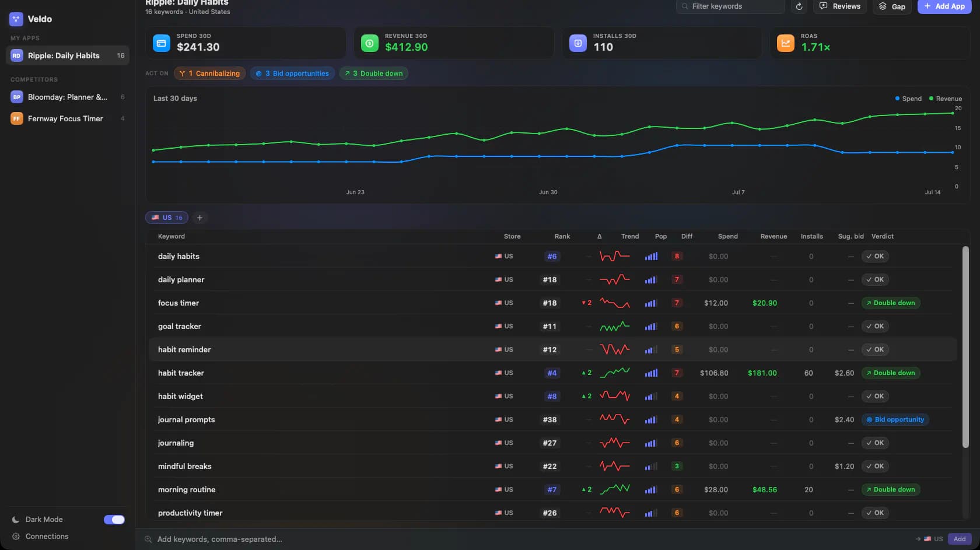Sort by Rank column header
The height and width of the screenshot is (550, 980).
point(562,236)
